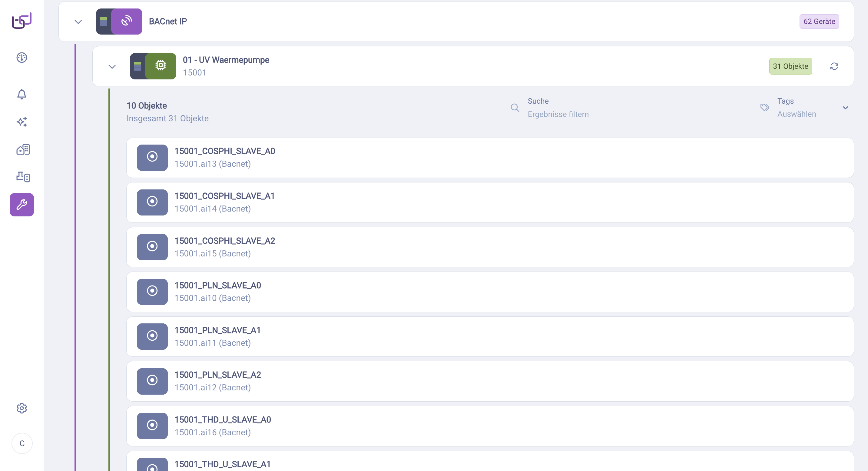Select object 15001_COSPHI_SLAVE_A0
The height and width of the screenshot is (471, 868).
[x=225, y=151]
